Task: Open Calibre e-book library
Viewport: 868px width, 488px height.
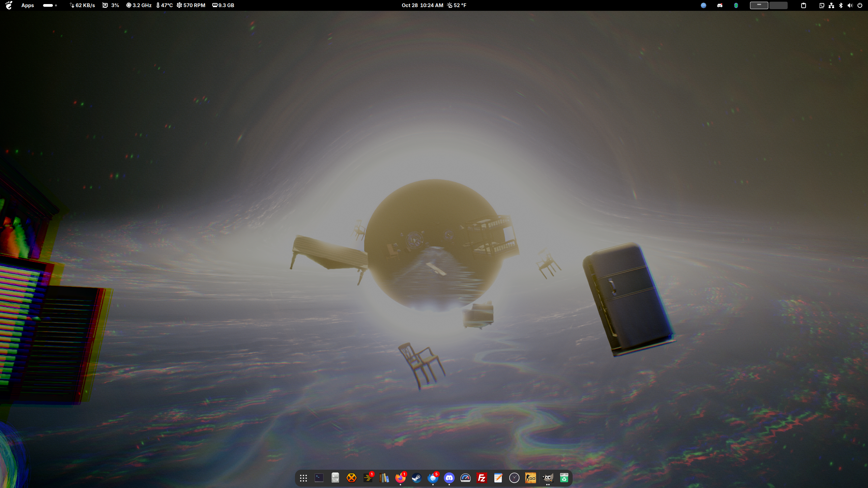Action: coord(384,478)
